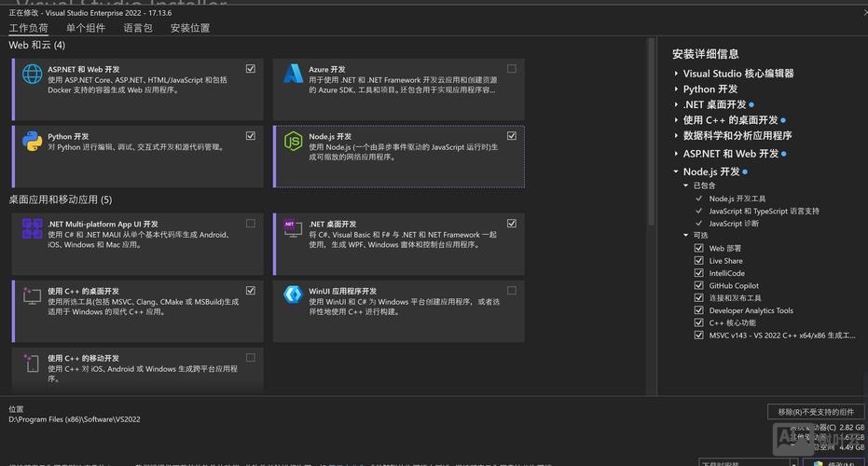Click the 'Node.js 开发工具' included item
This screenshot has height=466, width=868.
pos(737,199)
